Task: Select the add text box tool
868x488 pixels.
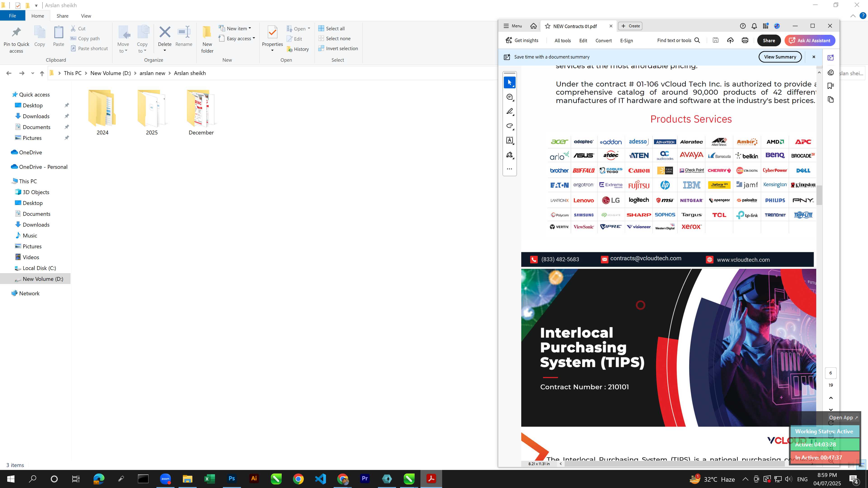Action: pyautogui.click(x=509, y=141)
